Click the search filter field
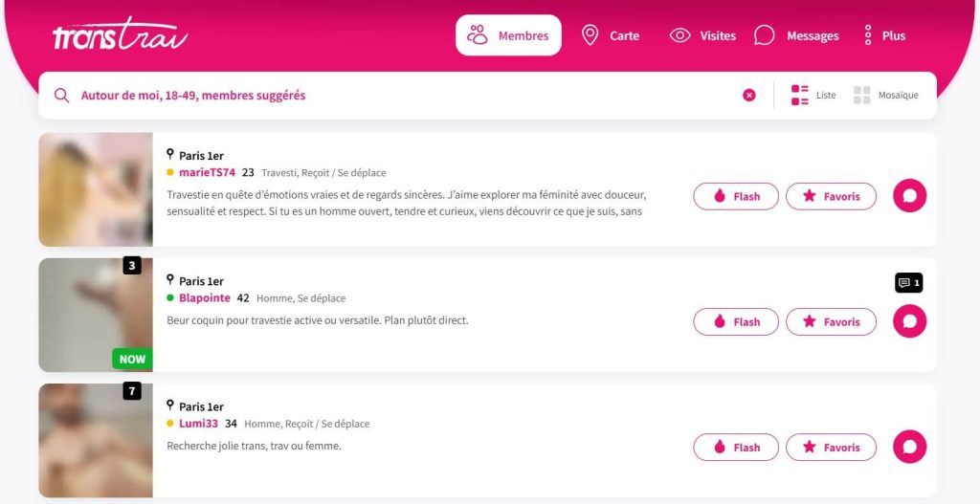 [383, 96]
